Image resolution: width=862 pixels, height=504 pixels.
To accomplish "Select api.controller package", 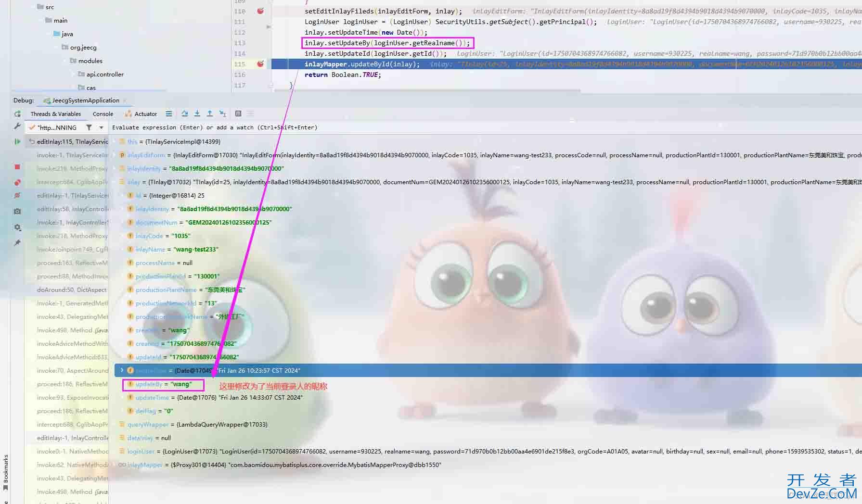I will (101, 74).
